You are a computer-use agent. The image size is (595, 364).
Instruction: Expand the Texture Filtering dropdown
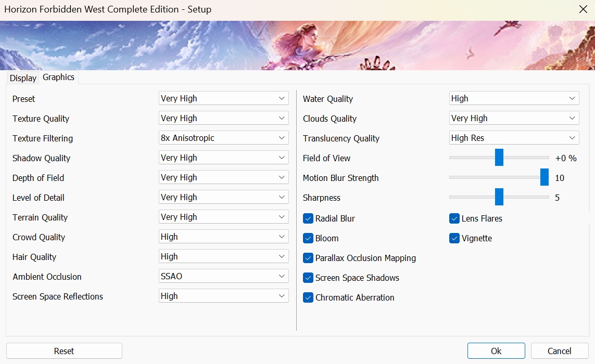223,138
